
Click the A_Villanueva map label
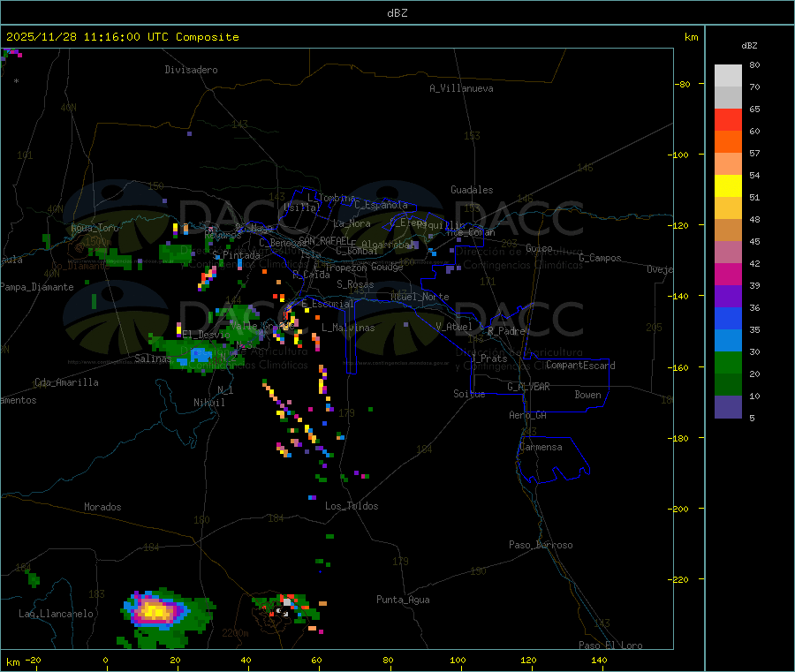[x=461, y=88]
